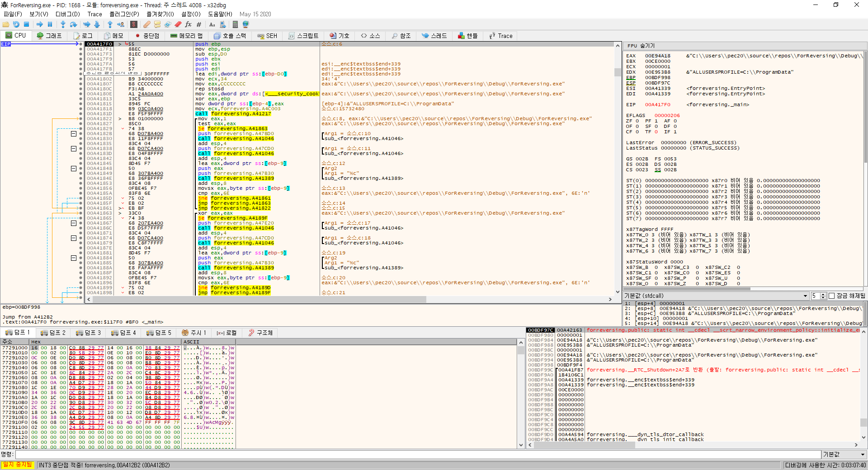Select the EAX register value 00E94A18
Screen dimensions: 868x470
(658, 56)
